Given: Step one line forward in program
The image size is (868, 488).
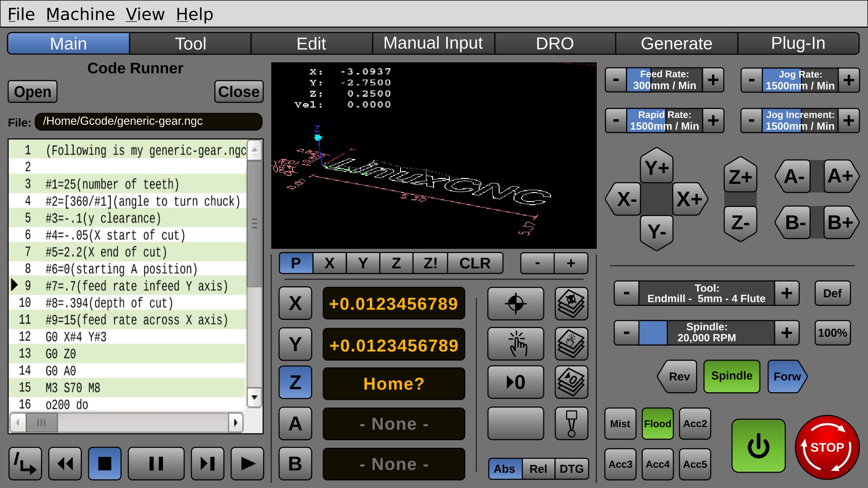Looking at the screenshot, I should [x=208, y=464].
